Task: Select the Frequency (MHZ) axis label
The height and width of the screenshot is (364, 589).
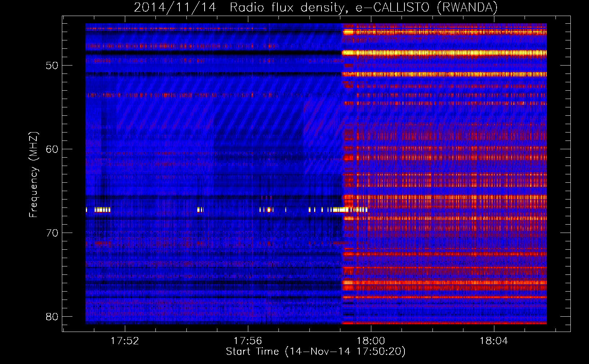Action: [33, 175]
